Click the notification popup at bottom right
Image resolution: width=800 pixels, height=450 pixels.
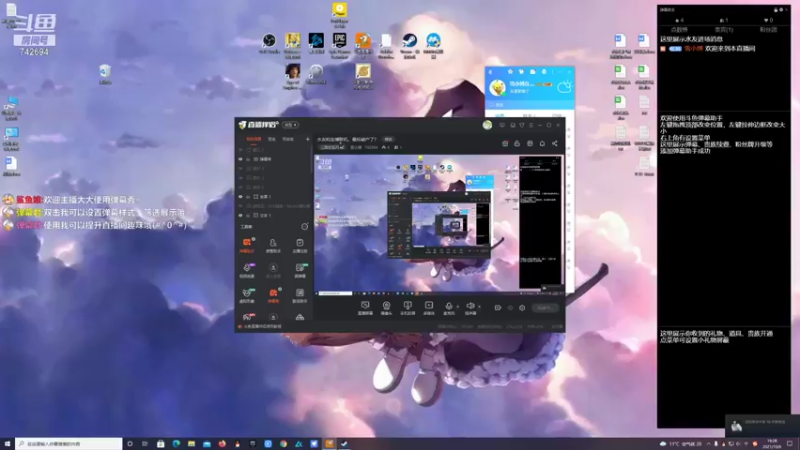762,426
